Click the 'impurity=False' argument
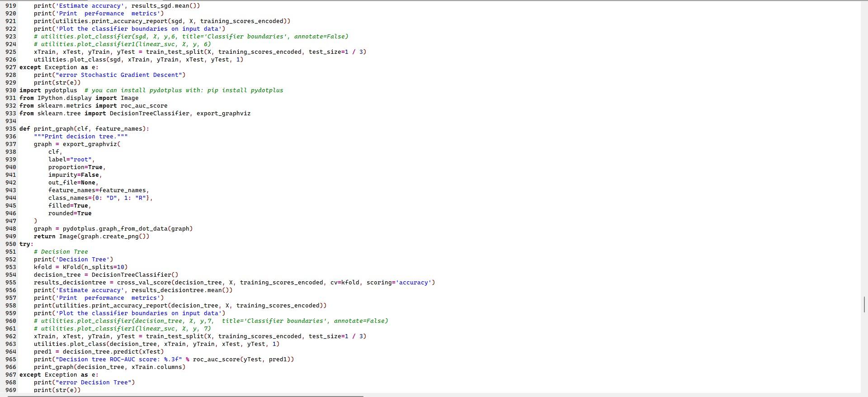The height and width of the screenshot is (397, 868). [75, 175]
